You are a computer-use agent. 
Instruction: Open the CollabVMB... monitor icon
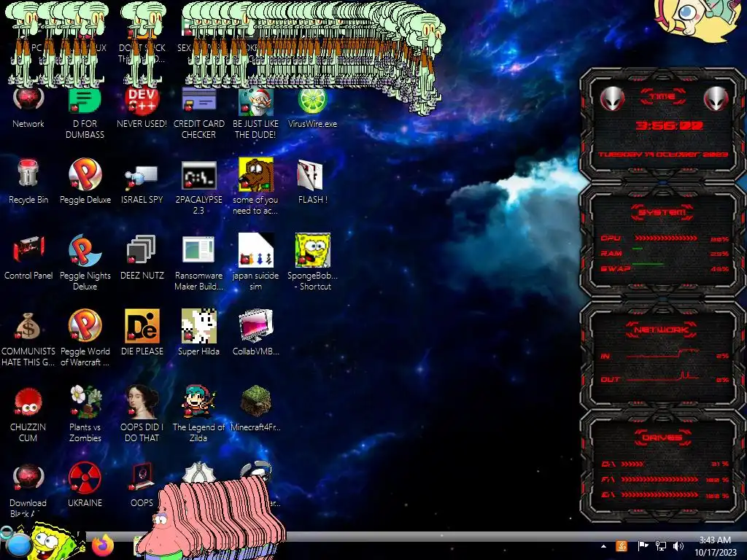click(x=255, y=332)
